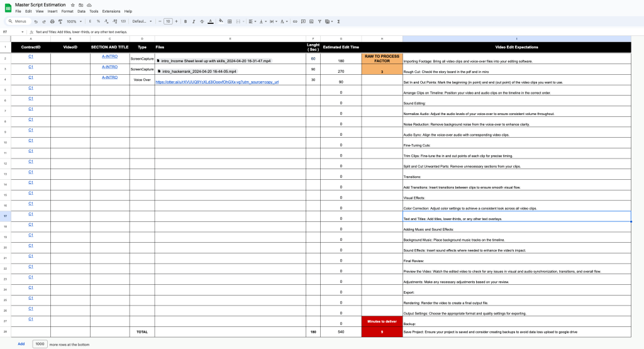Click the 1000 rows input field
Viewport: 644px width, 349px height.
(40, 344)
